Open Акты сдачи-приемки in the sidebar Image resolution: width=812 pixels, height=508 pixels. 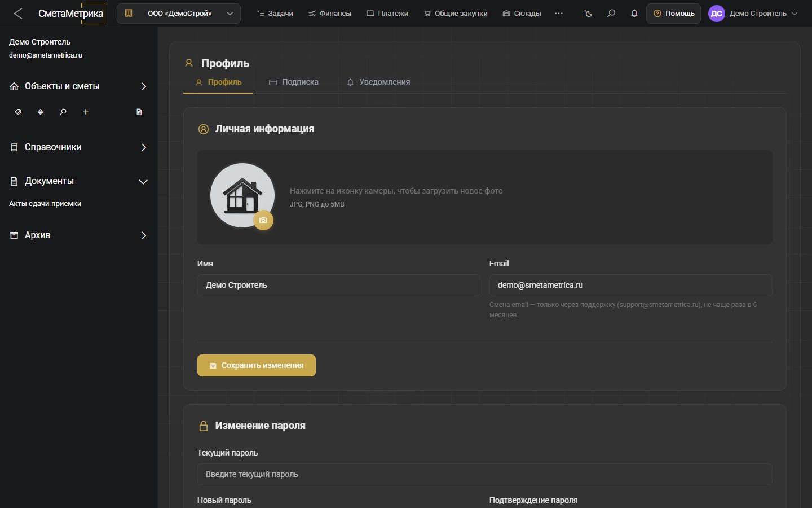click(45, 204)
